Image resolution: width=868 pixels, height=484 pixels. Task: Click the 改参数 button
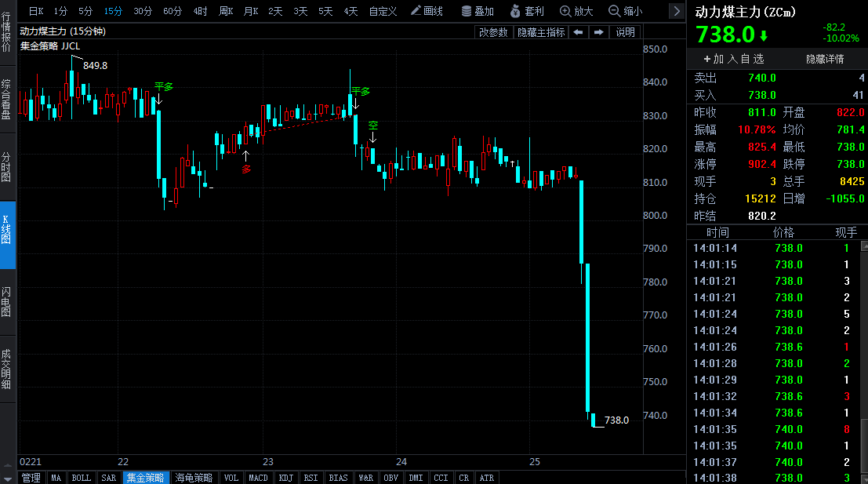494,32
